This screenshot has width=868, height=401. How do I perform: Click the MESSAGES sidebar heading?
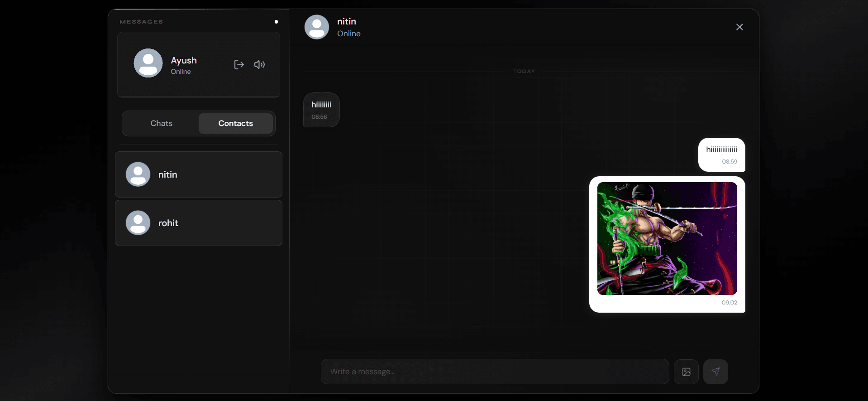(x=141, y=22)
